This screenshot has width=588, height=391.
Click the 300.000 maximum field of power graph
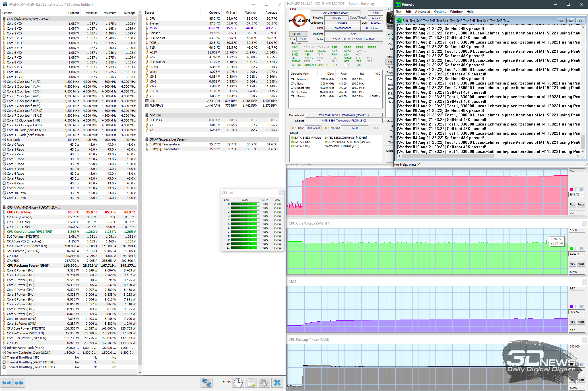577,347
